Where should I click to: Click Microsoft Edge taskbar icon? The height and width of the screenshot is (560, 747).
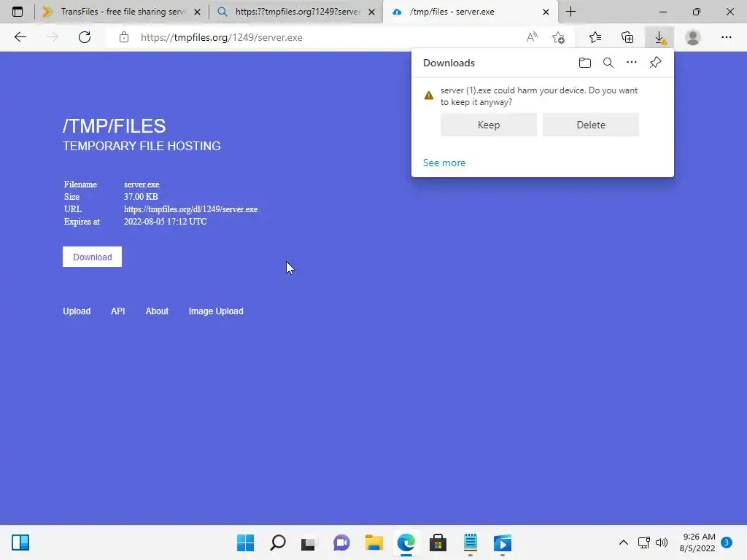[406, 542]
